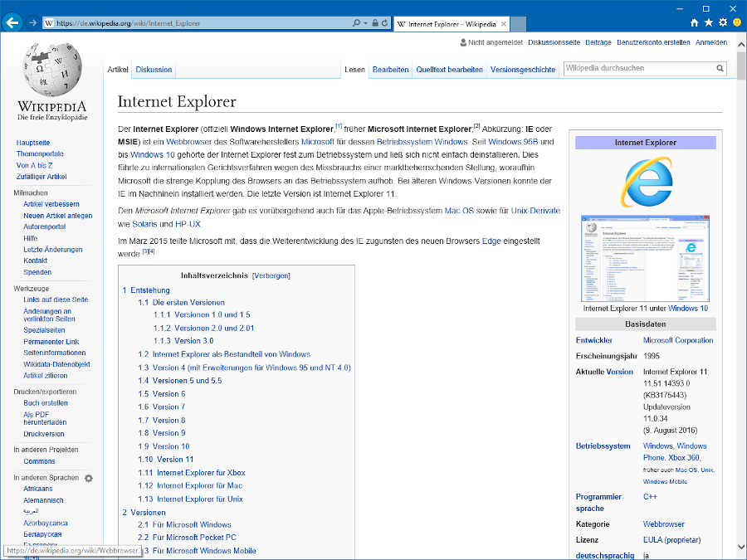Screen dimensions: 747x560
Task: Open the Xbox 360 link in the infobox
Action: pyautogui.click(x=684, y=458)
